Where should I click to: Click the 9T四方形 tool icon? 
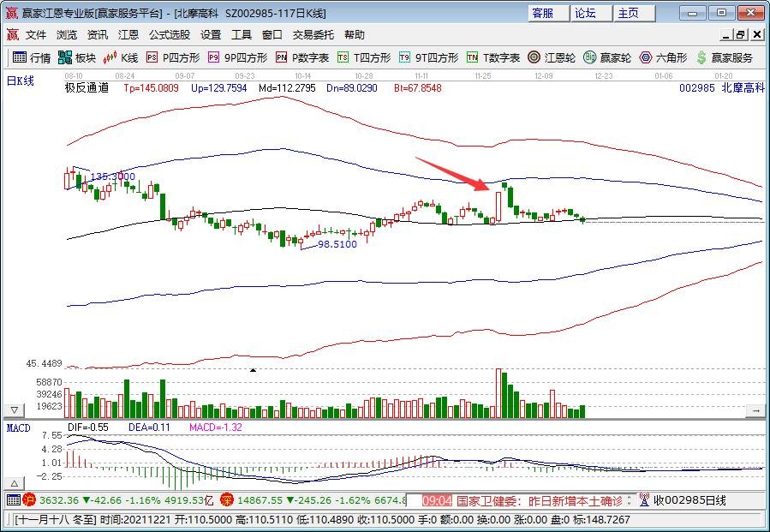tap(404, 57)
